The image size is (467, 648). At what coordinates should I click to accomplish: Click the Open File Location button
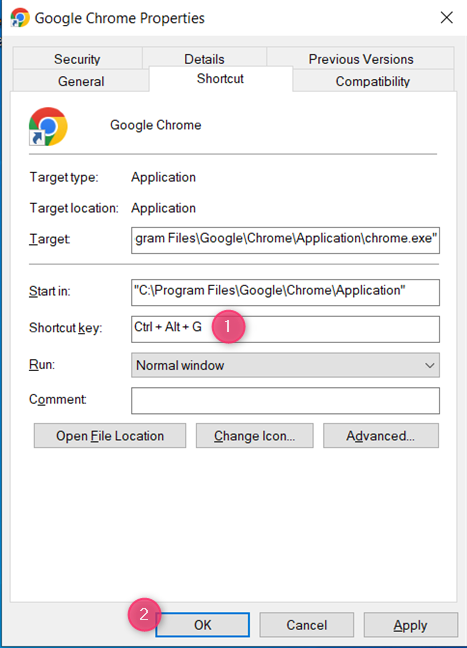[110, 436]
